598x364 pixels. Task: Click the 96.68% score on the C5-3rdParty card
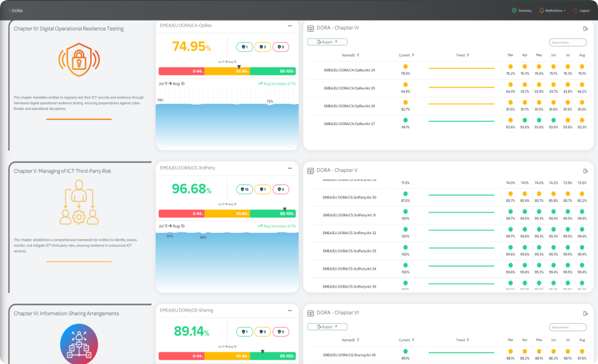(x=192, y=189)
